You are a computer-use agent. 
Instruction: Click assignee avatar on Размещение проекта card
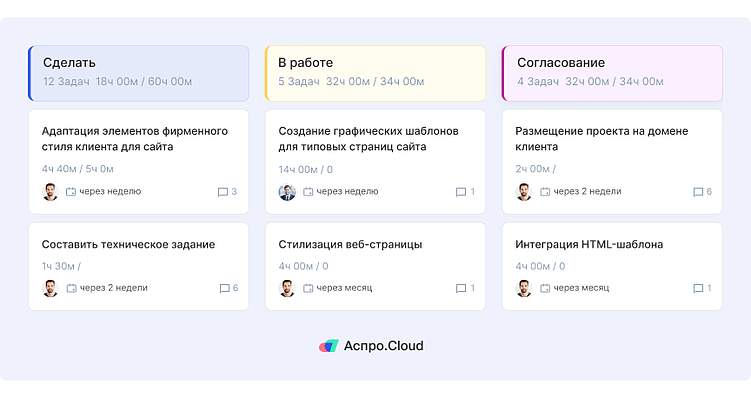click(x=524, y=192)
